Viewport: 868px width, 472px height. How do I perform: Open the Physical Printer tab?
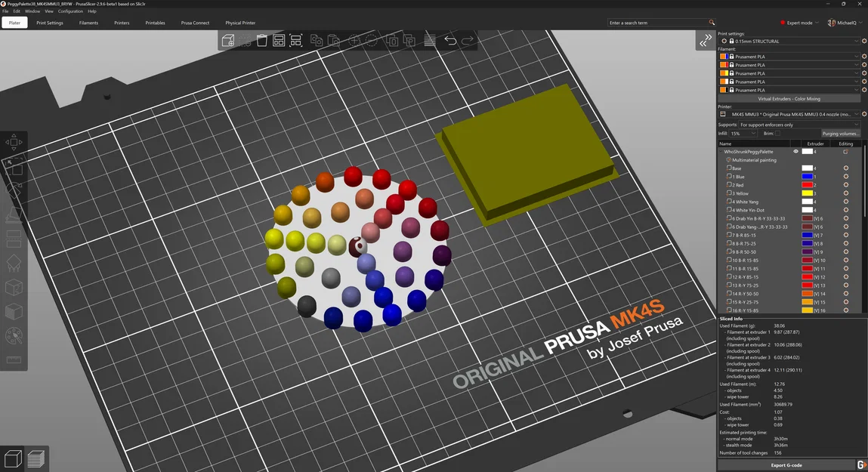tap(240, 23)
